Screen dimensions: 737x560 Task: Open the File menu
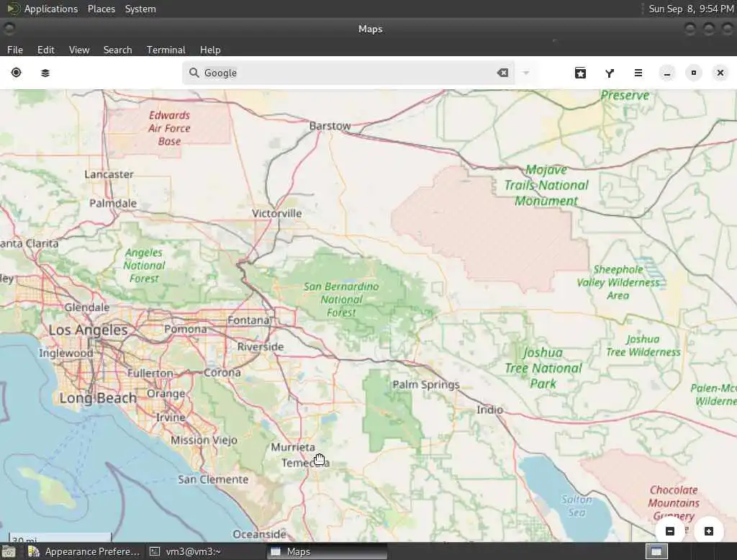tap(15, 50)
